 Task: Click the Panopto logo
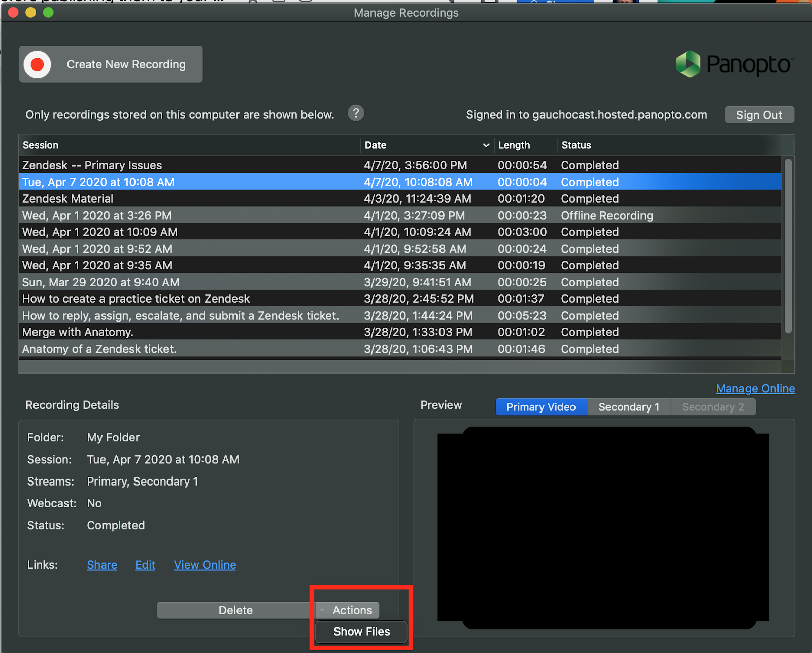(x=734, y=64)
